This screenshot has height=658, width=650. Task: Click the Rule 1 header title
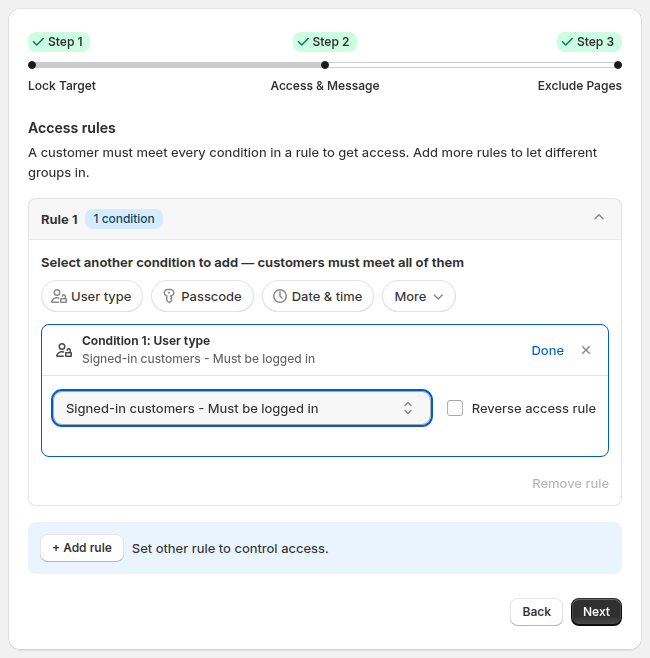click(x=59, y=219)
